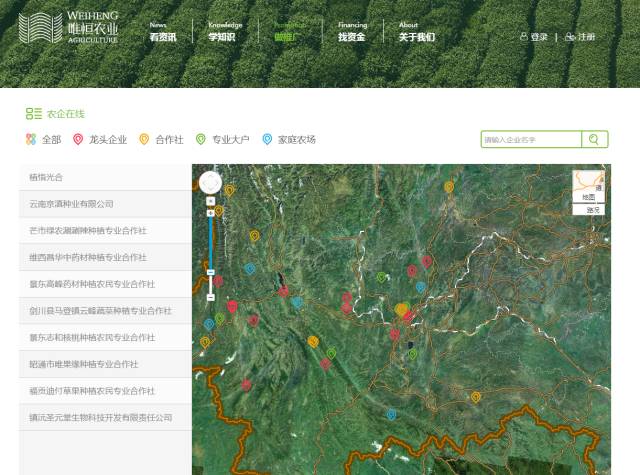Screen dimensions: 640x475
Task: Click the search magnifier button
Action: [595, 140]
